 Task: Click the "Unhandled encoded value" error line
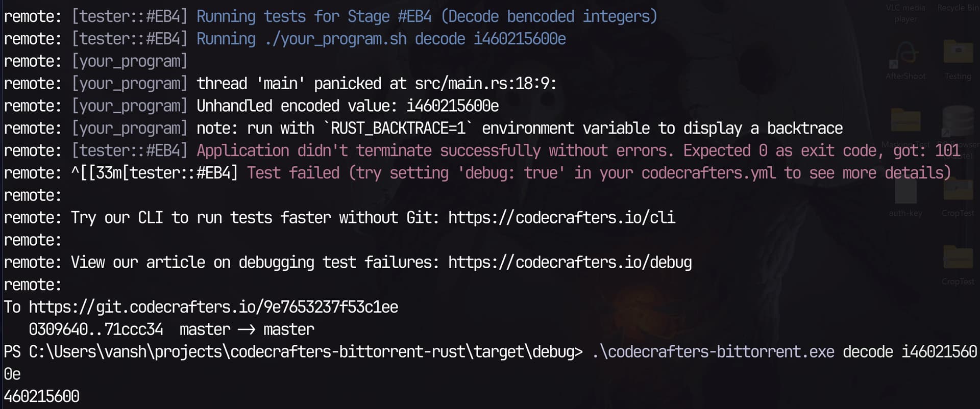pyautogui.click(x=348, y=106)
